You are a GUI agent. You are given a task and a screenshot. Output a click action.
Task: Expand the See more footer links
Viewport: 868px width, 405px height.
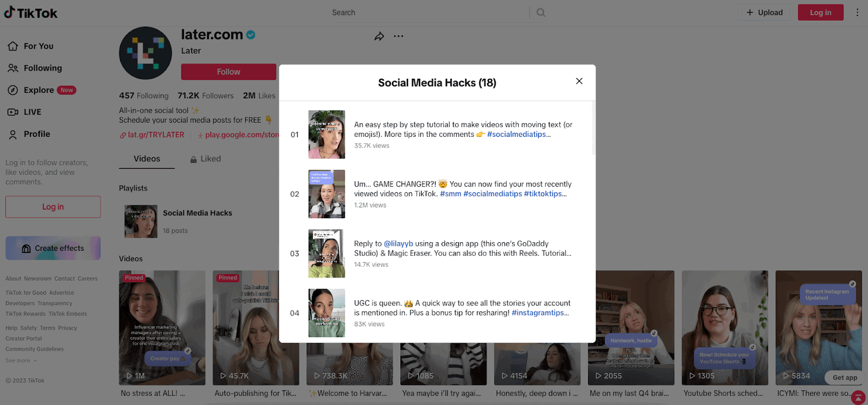tap(21, 360)
